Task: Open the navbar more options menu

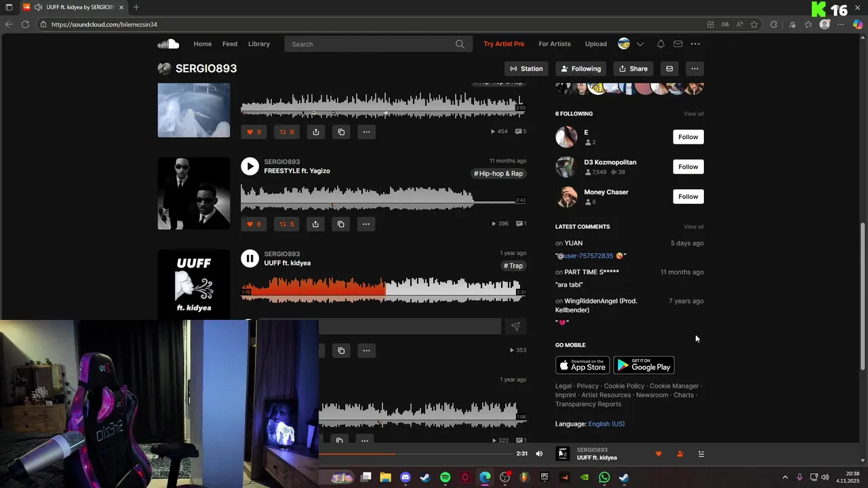Action: pos(695,44)
